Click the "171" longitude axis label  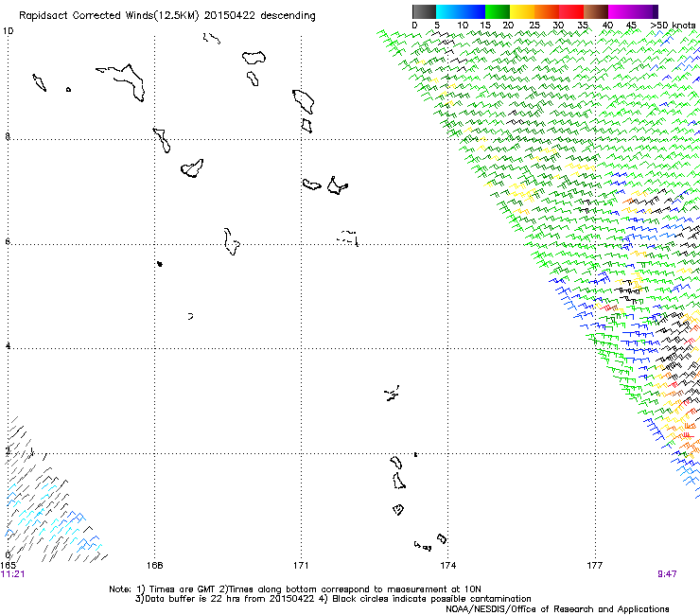(301, 566)
